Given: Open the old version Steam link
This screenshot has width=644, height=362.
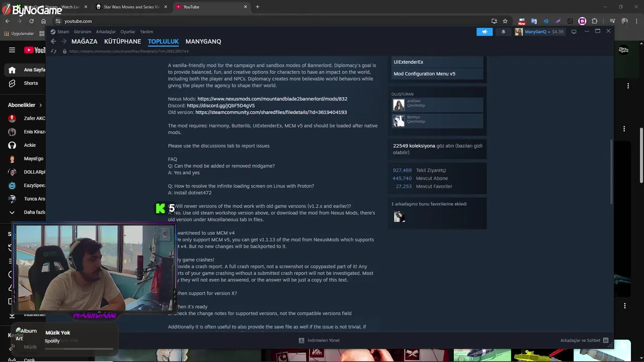Looking at the screenshot, I should coord(271,112).
